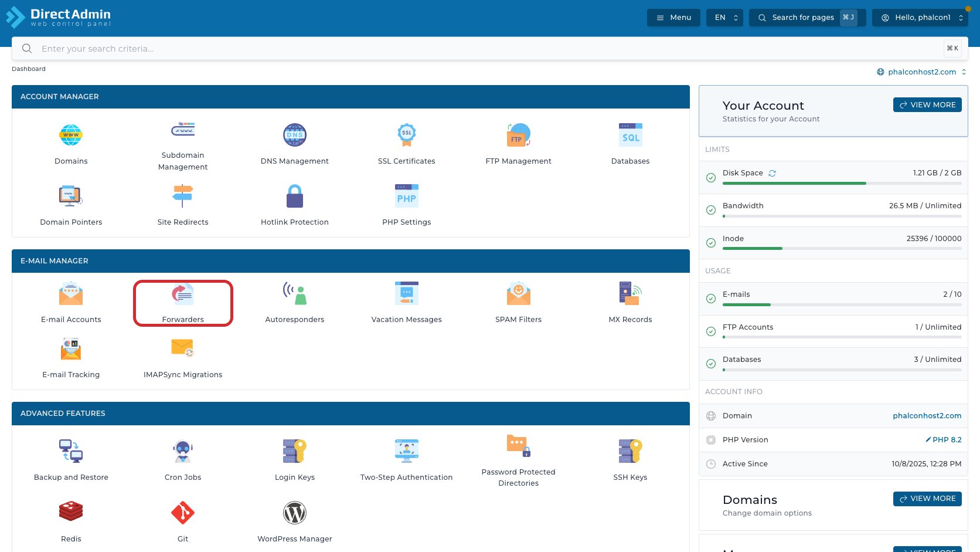This screenshot has width=980, height=552.
Task: Open the Git icon
Action: pyautogui.click(x=183, y=512)
